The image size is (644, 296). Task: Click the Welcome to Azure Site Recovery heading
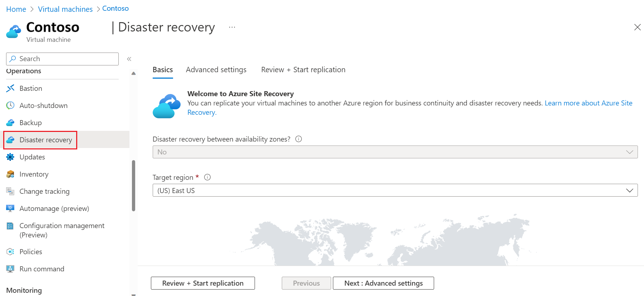[x=241, y=94]
